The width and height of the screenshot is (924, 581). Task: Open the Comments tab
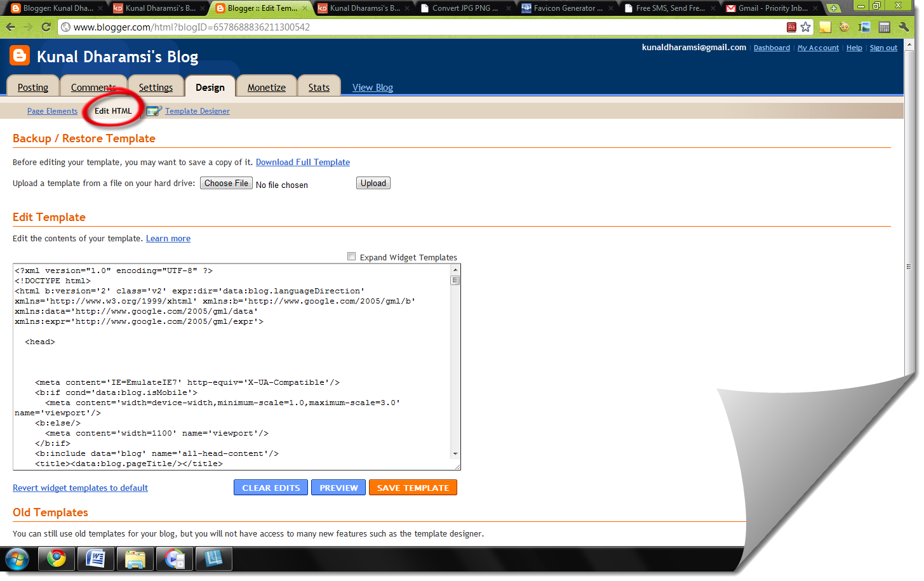point(93,87)
